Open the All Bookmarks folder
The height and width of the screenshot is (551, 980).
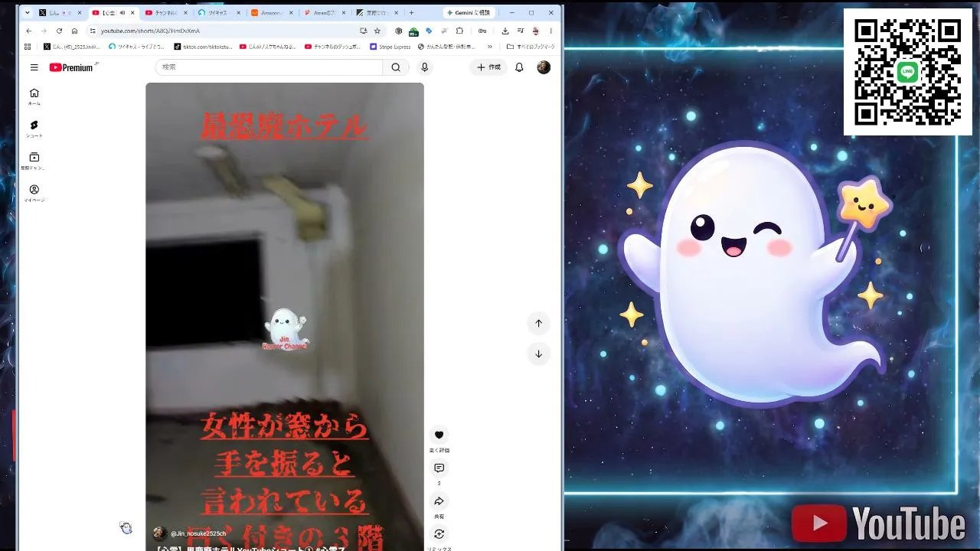(x=531, y=47)
